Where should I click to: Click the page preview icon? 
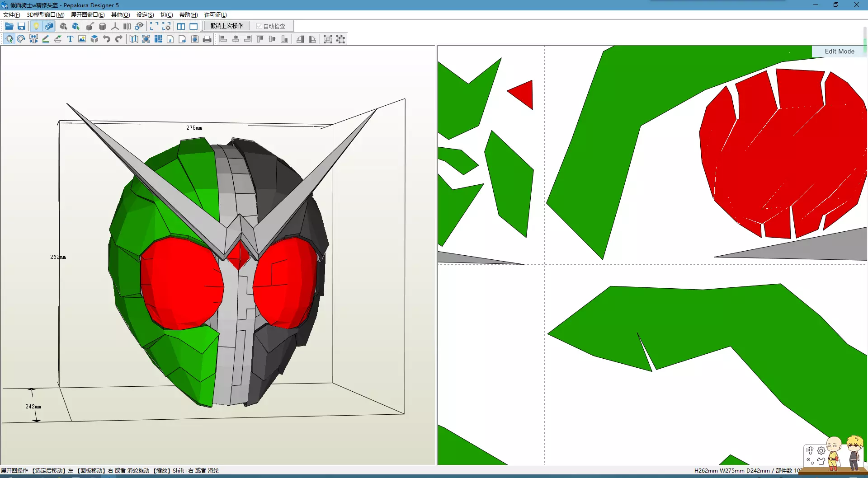coord(195,39)
